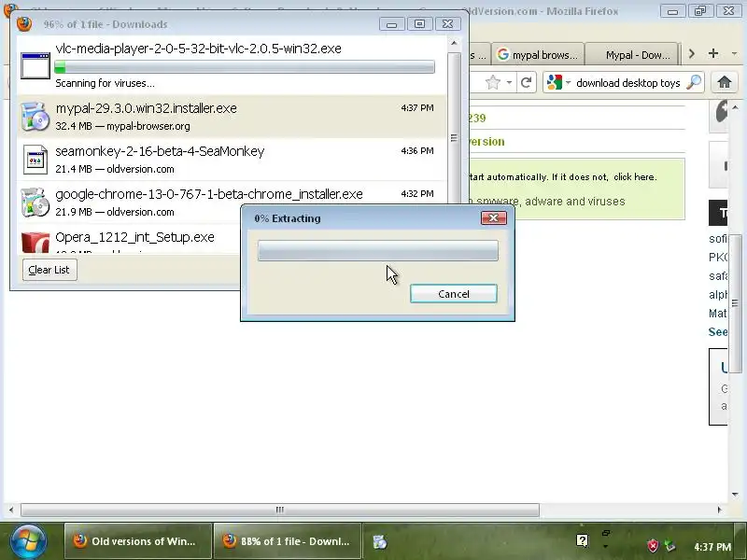Click the Firefox icon in Downloads title bar

(24, 24)
